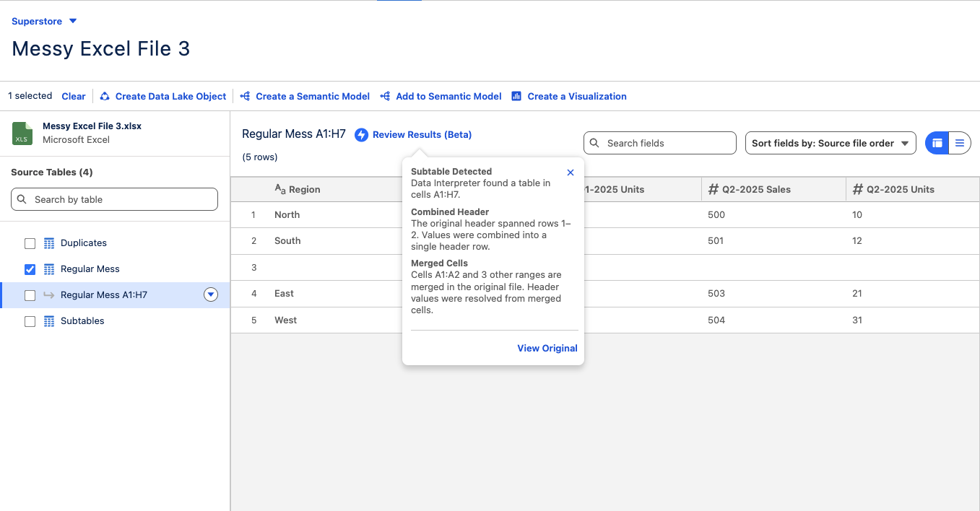The image size is (980, 511).
Task: Click the green XLS file icon
Action: click(22, 133)
